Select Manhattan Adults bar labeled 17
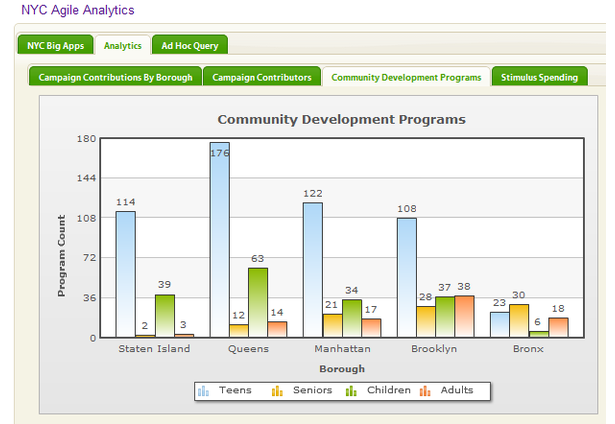The image size is (615, 424). 371,328
